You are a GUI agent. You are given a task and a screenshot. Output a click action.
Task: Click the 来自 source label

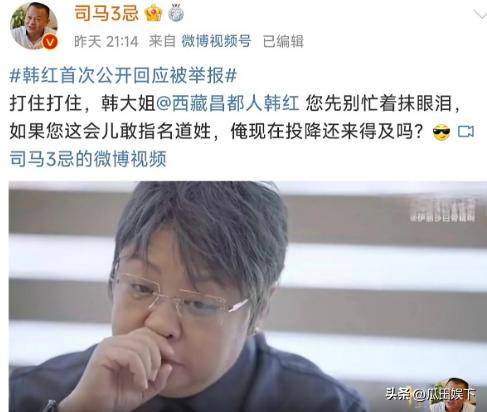coord(162,41)
